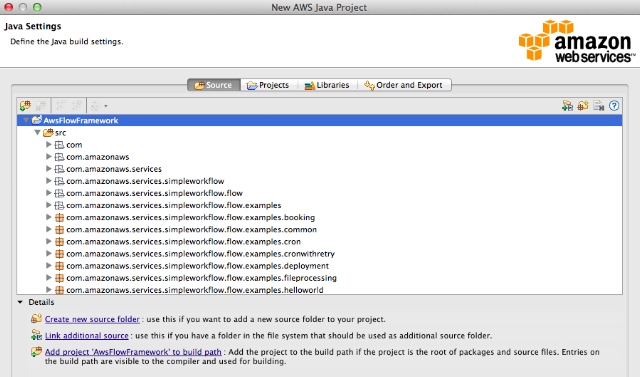
Task: Collapse the Details section triangle
Action: point(20,302)
